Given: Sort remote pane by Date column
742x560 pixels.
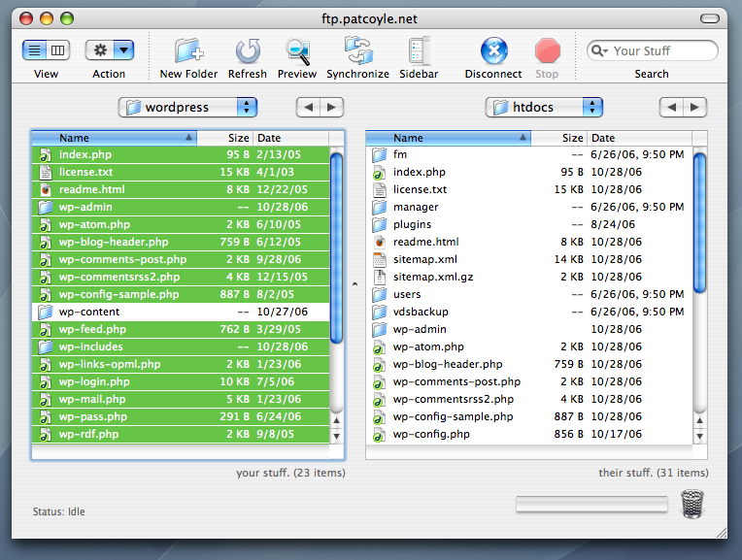Looking at the screenshot, I should click(x=639, y=138).
